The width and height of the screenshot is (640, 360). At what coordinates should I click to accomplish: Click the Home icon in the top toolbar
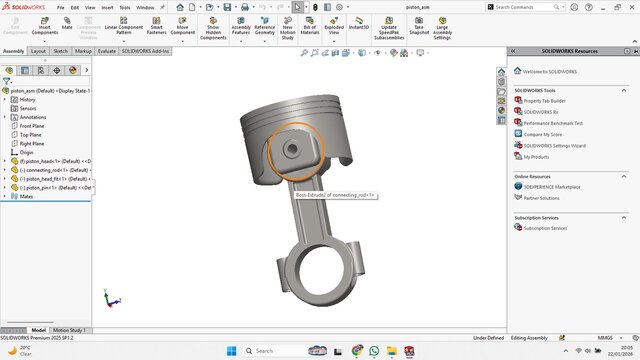180,7
